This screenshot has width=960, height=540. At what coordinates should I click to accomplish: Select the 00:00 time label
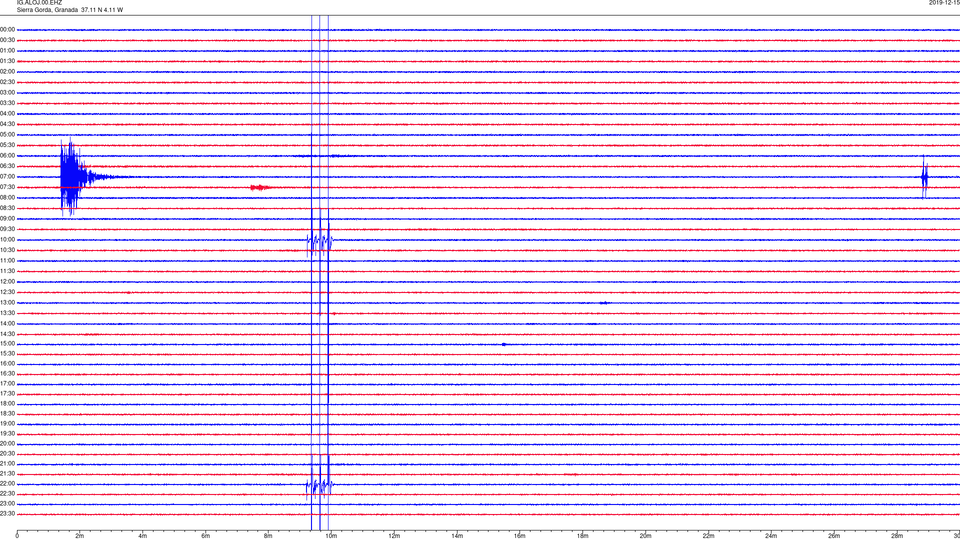point(7,29)
